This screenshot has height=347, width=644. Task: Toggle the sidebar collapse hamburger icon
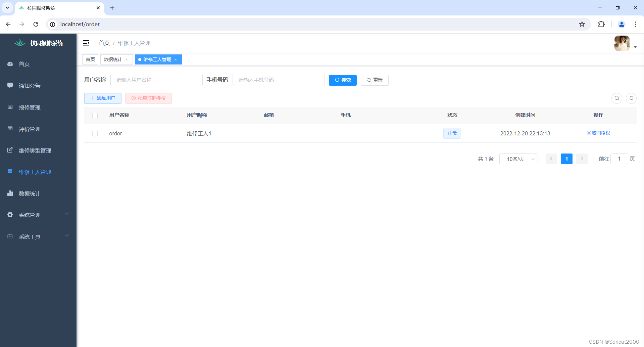coord(86,43)
